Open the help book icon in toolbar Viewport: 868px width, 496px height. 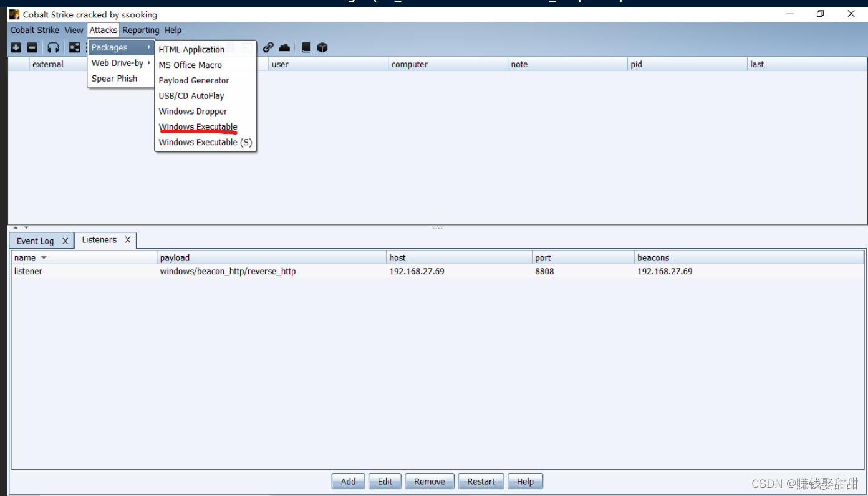click(x=306, y=47)
